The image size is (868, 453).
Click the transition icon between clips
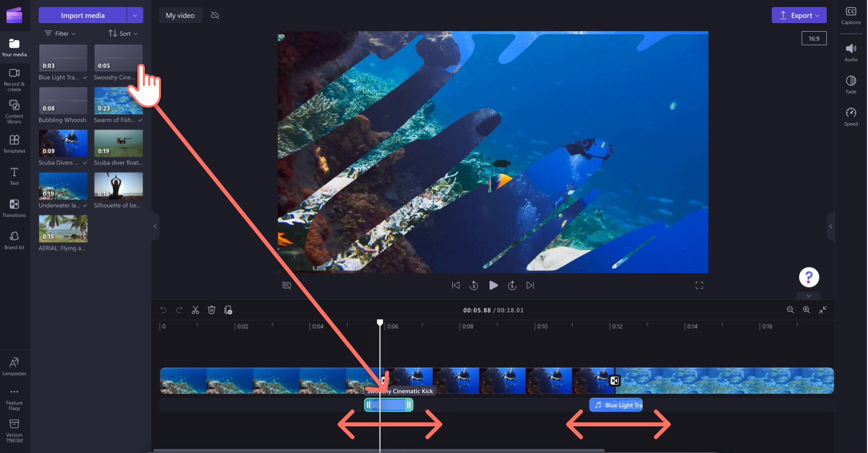pos(614,381)
